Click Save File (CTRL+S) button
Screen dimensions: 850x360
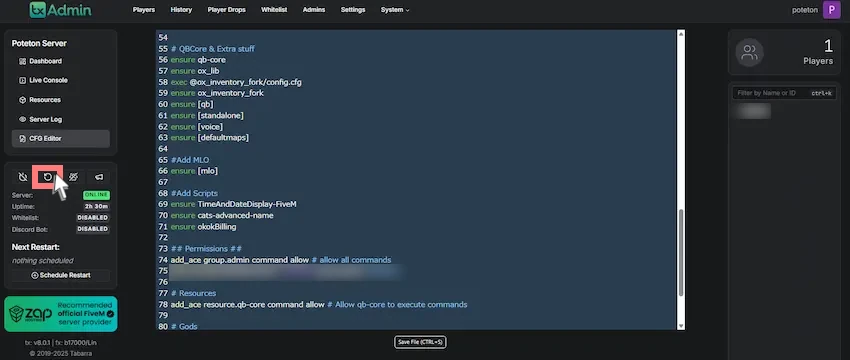(420, 342)
